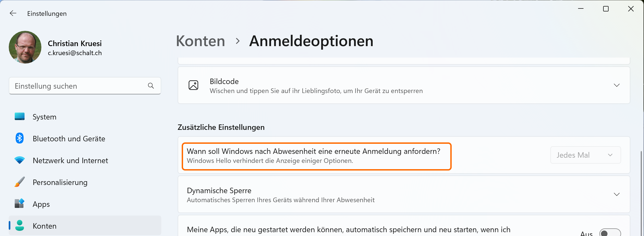Click the System monitor icon
This screenshot has height=236, width=644.
19,116
